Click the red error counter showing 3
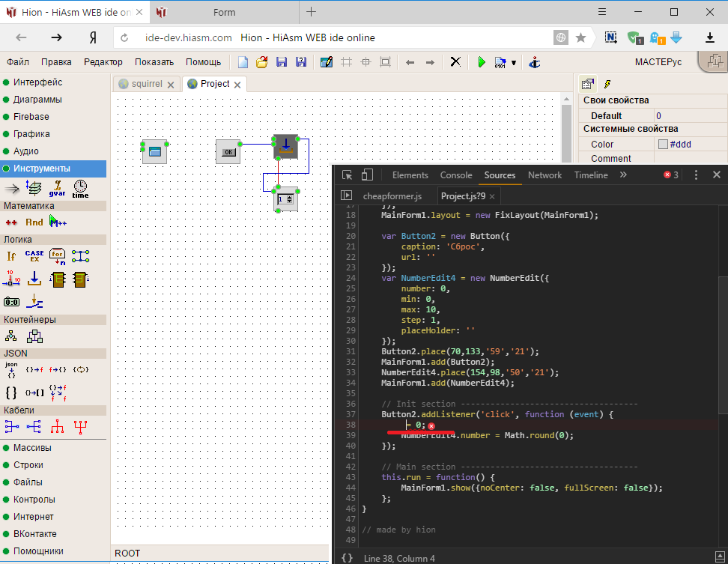This screenshot has height=564, width=728. pos(671,175)
